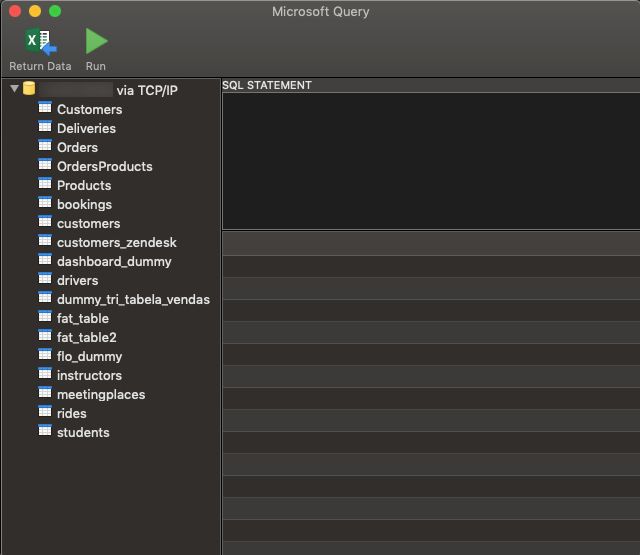
Task: Select the instructors table name
Action: coord(89,375)
